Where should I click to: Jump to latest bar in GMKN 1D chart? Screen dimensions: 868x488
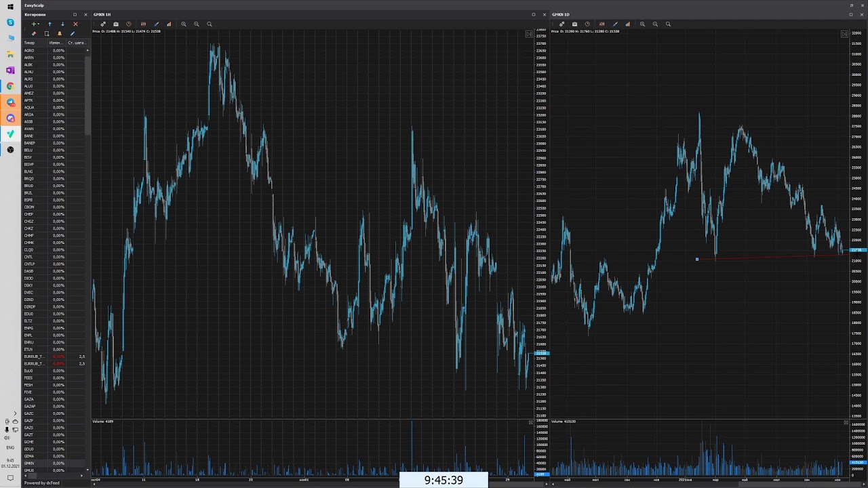click(844, 34)
